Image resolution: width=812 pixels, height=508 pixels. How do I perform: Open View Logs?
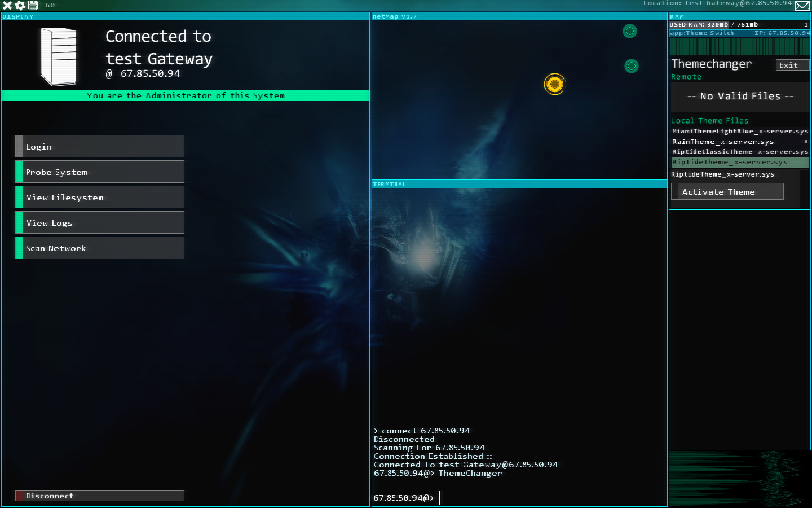[x=100, y=222]
